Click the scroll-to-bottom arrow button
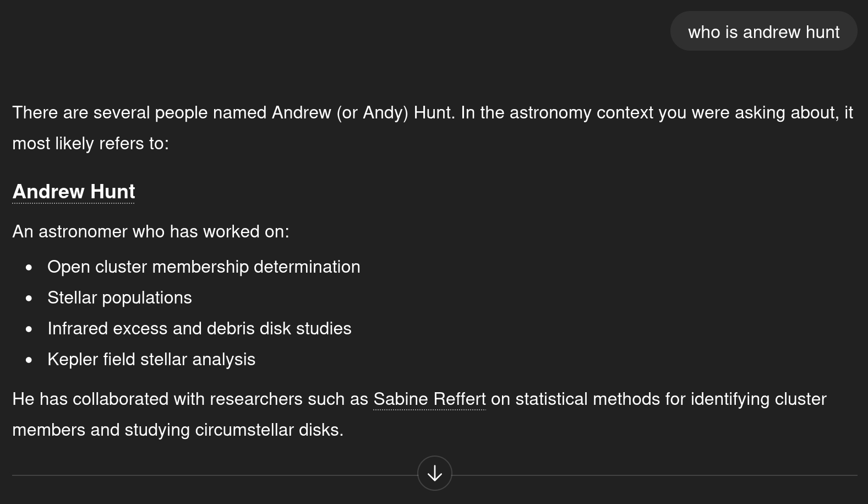The image size is (868, 504). [x=434, y=473]
